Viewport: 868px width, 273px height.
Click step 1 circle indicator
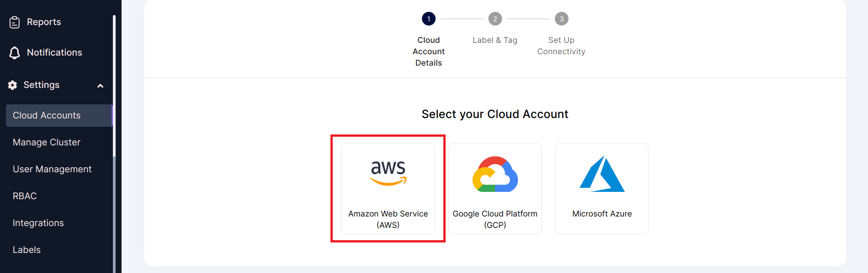pos(429,19)
